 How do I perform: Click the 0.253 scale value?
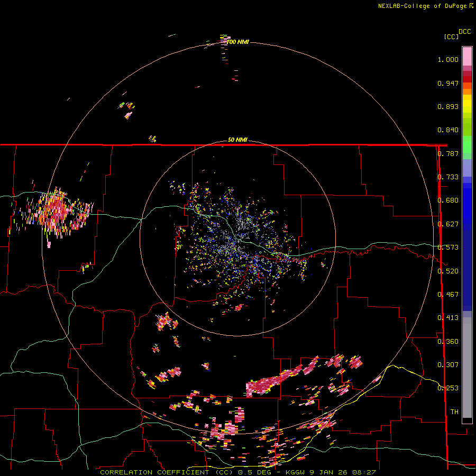coord(448,388)
